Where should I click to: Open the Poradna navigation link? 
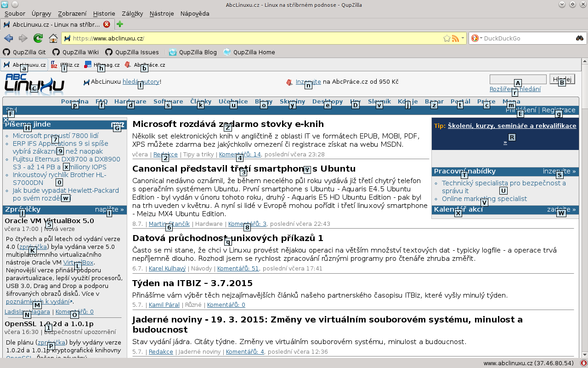[75, 102]
